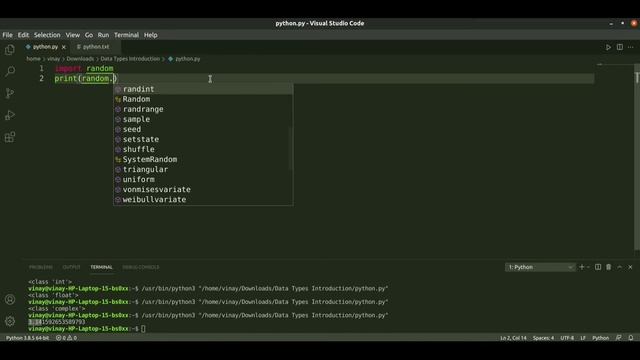Screen dimensions: 640x360
Task: Open the Run and Debug view
Action: (10, 115)
